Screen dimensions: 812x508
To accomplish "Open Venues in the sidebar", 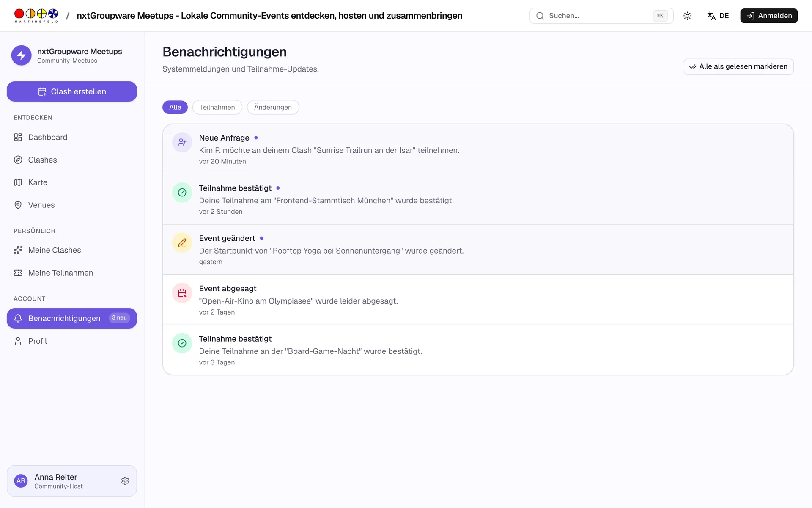I will (72, 205).
